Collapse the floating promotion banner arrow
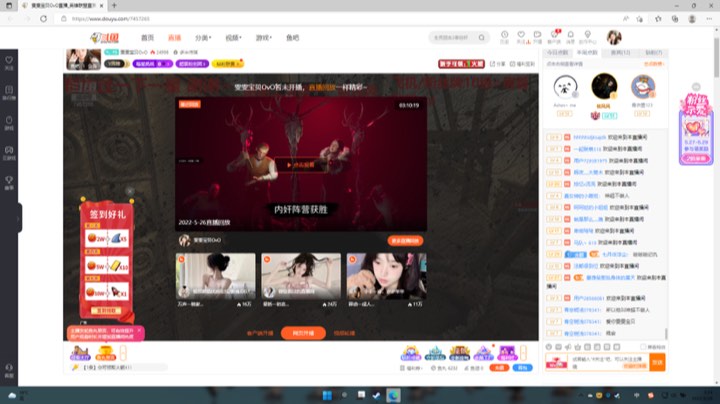 696,87
